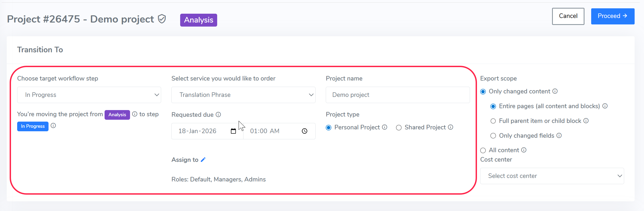Click the purple Analysis header badge
The height and width of the screenshot is (211, 644).
click(199, 20)
